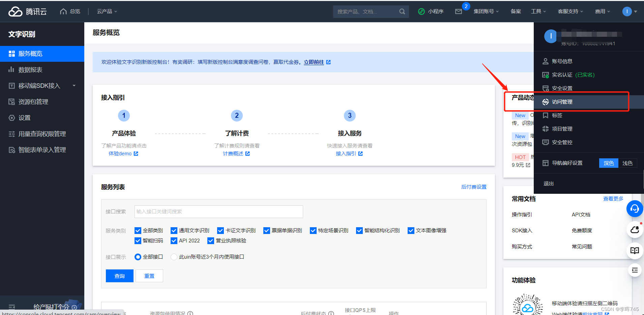Viewport: 644px width, 315px height.
Task: Select 退出 from the account menu
Action: click(549, 184)
